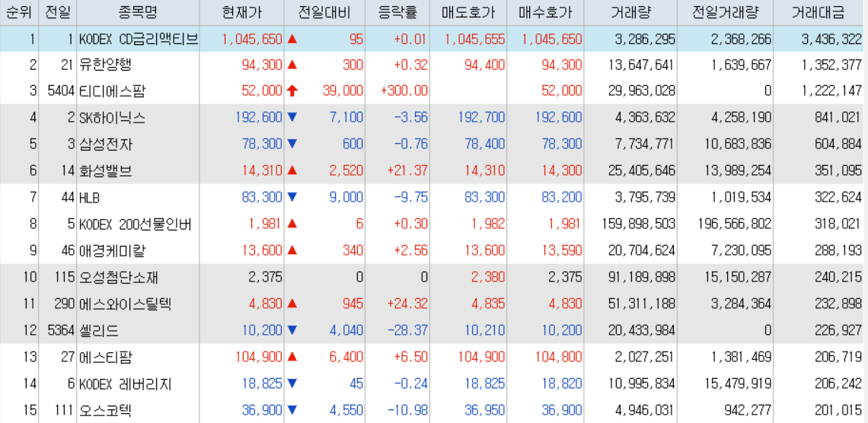Screen dimensions: 868x423
Task: Click previous rank 5364 cell
Action: coord(60,331)
